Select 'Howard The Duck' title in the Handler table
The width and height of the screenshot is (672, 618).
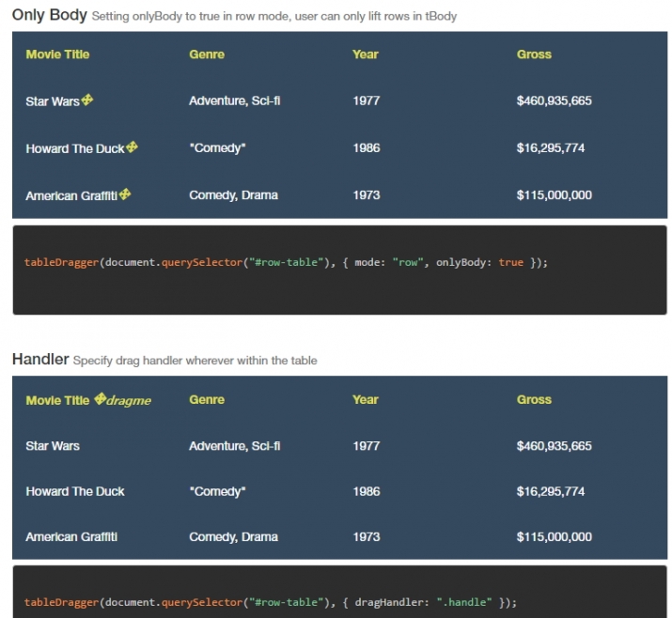tap(75, 491)
